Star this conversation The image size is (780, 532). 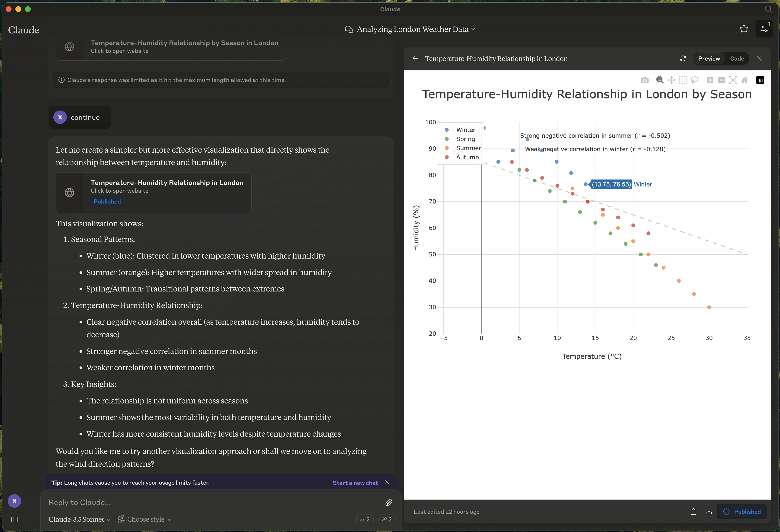click(744, 29)
